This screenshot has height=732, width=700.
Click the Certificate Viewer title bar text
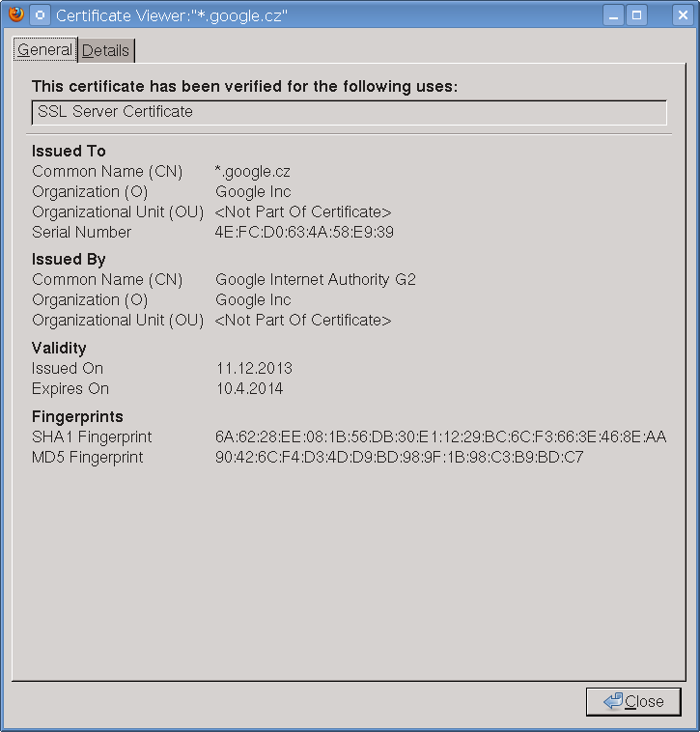(x=172, y=15)
